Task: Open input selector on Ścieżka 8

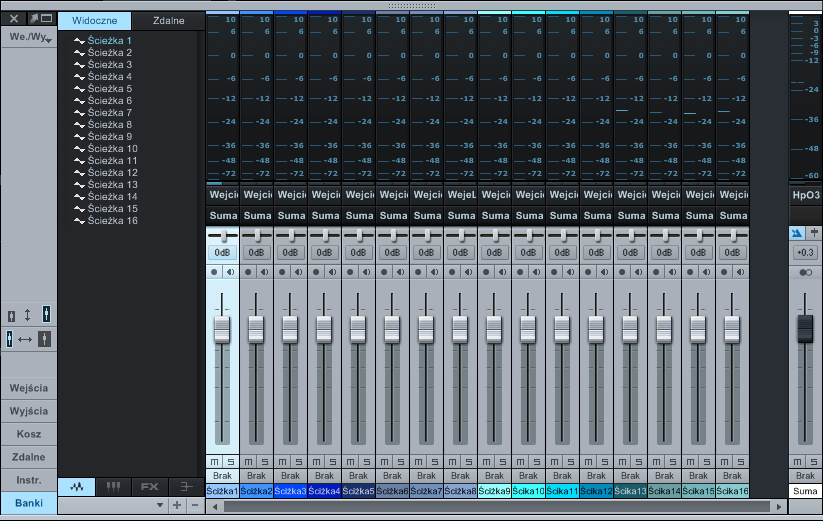Action: pos(461,195)
